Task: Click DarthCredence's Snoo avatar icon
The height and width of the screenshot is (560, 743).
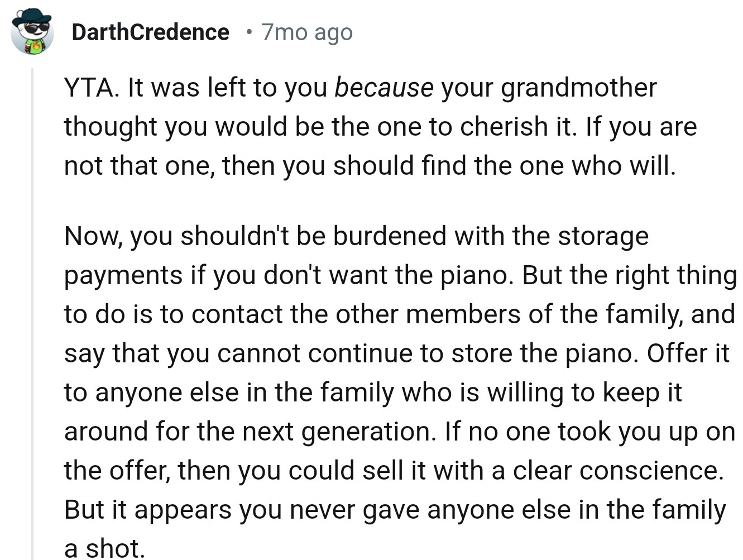Action: 32,33
